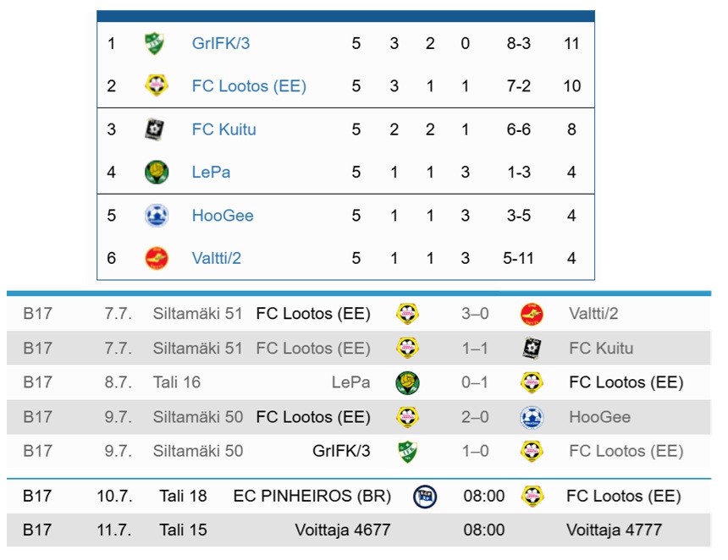Open the FC Lootos (EE) team link in standings

(x=249, y=85)
